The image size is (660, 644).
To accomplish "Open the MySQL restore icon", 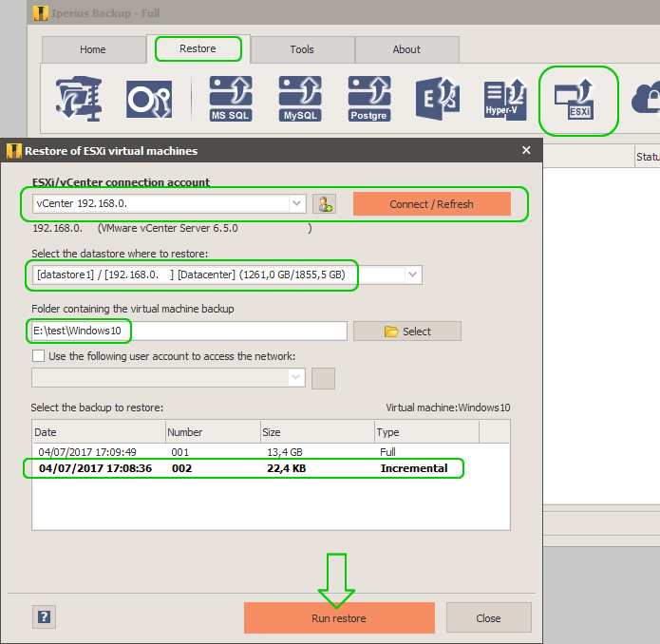I will tap(300, 99).
